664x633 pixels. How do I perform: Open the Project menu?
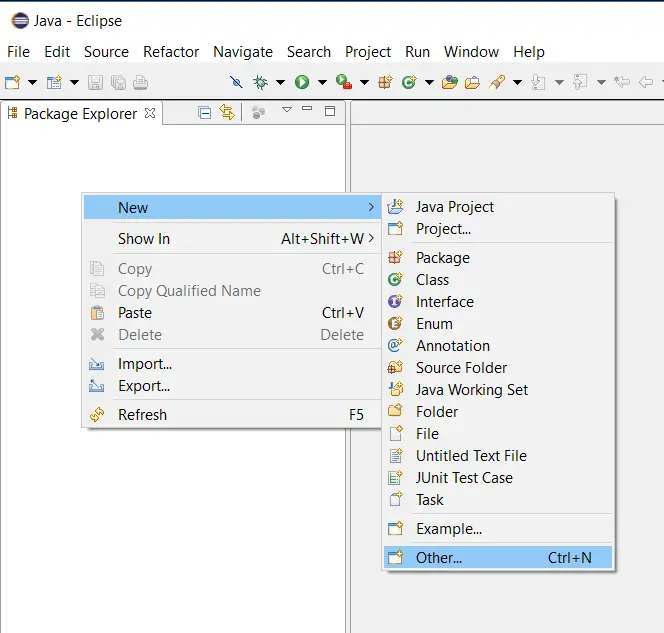click(x=368, y=52)
